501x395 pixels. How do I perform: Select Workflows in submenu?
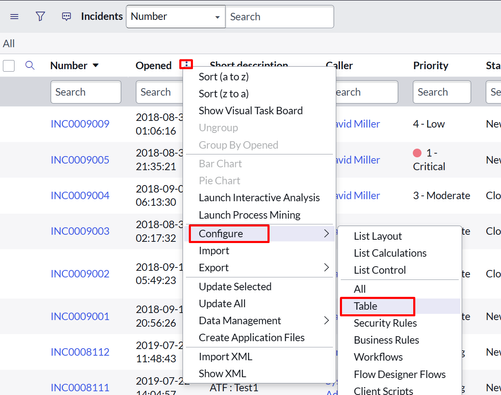pyautogui.click(x=378, y=357)
